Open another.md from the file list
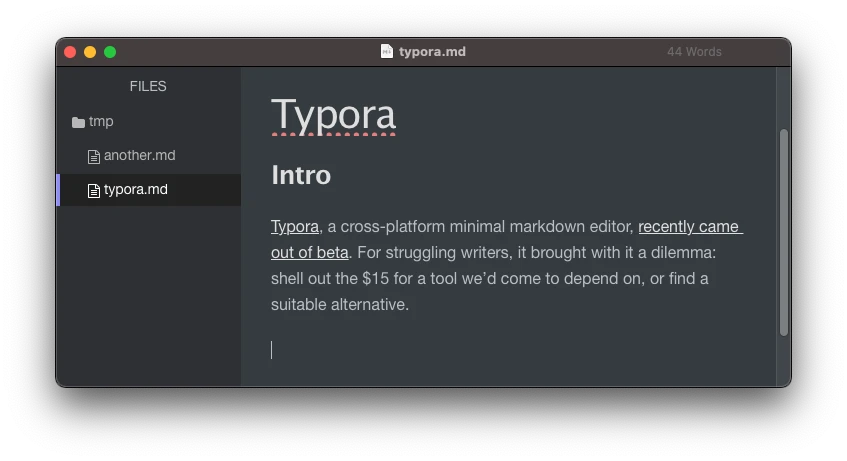847x461 pixels. [x=139, y=156]
